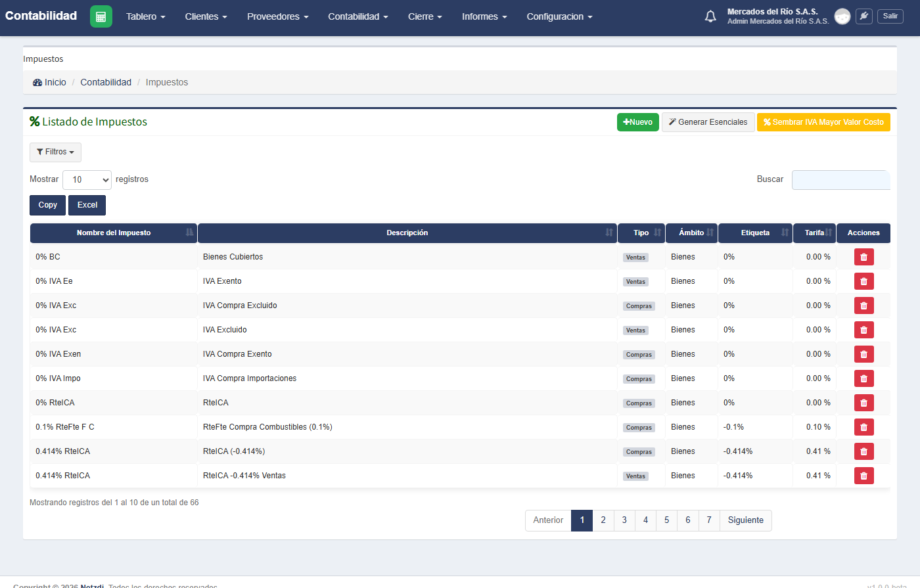This screenshot has height=588, width=920.
Task: Click the Nuevo button
Action: pyautogui.click(x=638, y=122)
